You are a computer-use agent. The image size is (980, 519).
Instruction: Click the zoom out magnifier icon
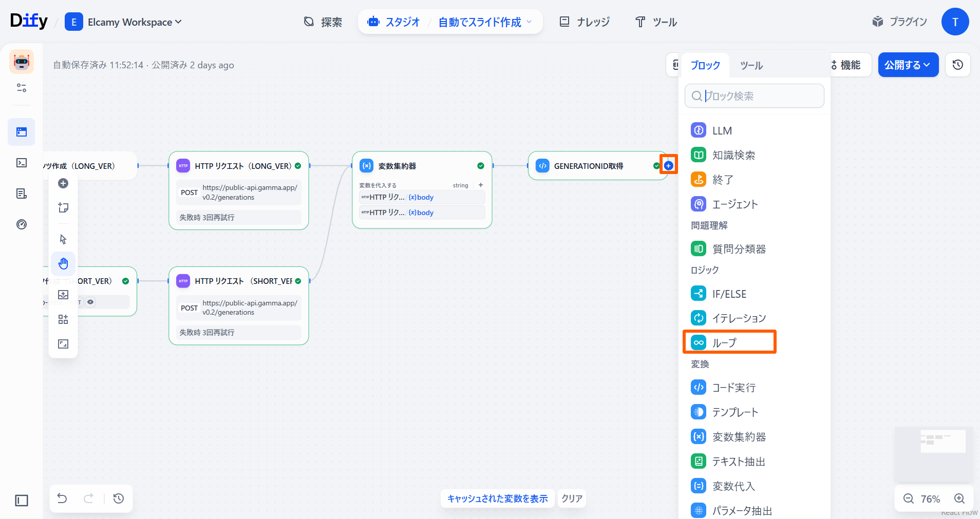pos(908,498)
